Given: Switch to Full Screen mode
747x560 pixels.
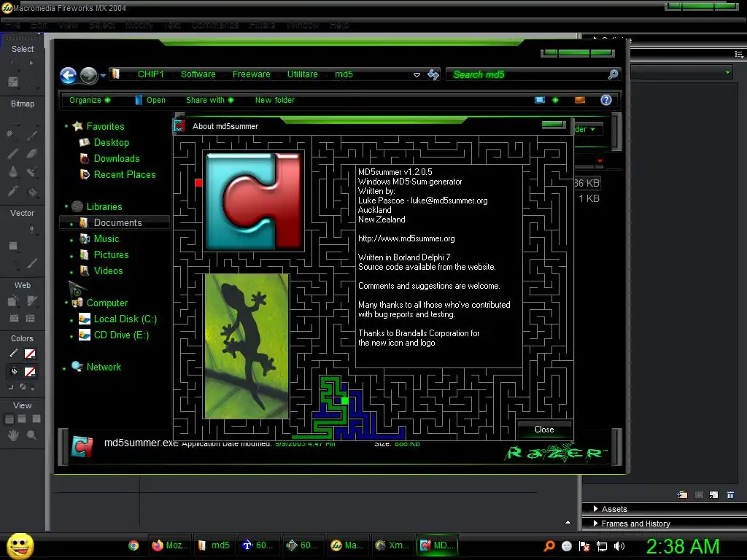Looking at the screenshot, I should pos(36,419).
